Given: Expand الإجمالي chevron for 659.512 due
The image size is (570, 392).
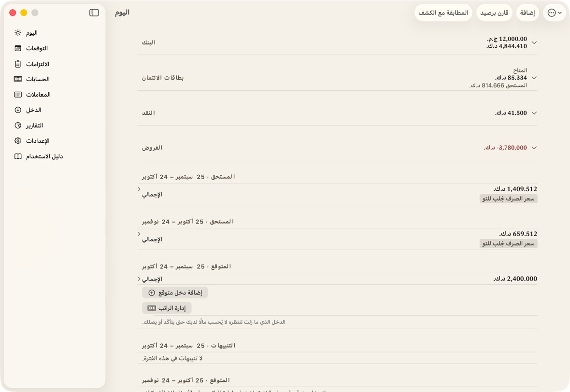Looking at the screenshot, I should [x=139, y=234].
